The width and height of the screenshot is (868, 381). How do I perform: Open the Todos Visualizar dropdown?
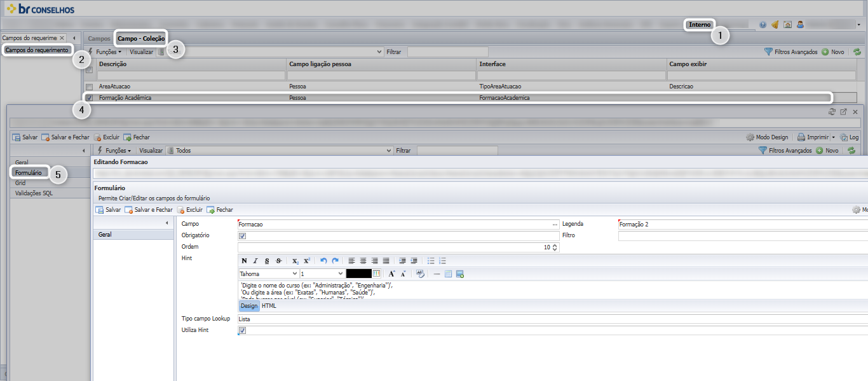pyautogui.click(x=280, y=151)
